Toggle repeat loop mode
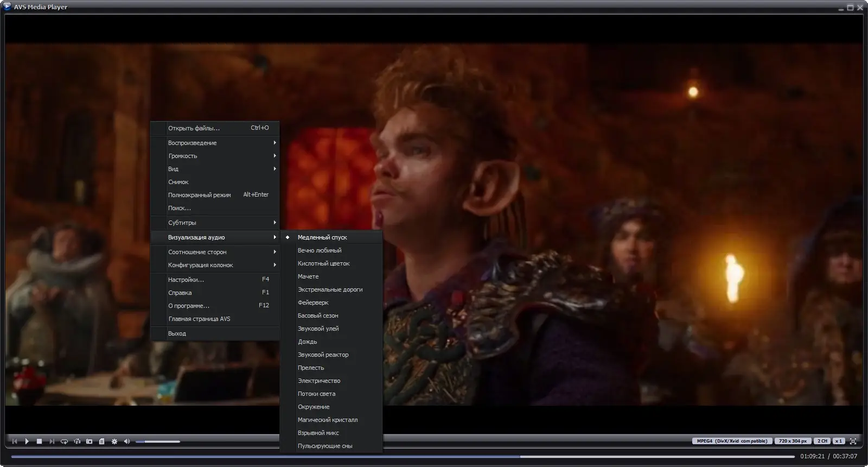Screen dimensions: 868x467 [x=64, y=441]
